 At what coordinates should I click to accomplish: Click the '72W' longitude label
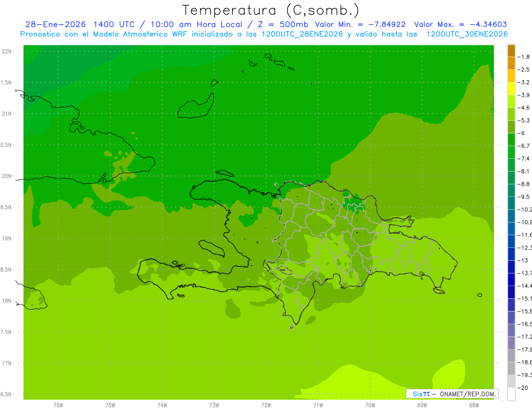[x=266, y=405]
